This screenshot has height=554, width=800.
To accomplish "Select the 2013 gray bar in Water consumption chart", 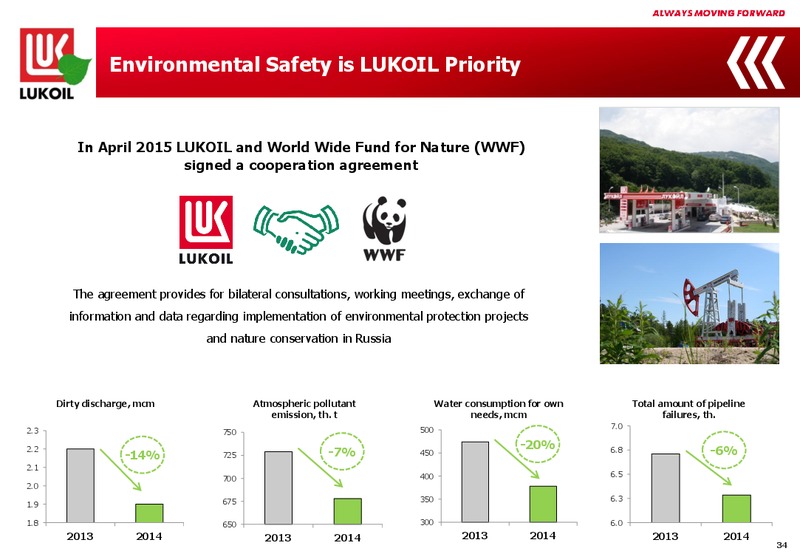I will pyautogui.click(x=475, y=482).
